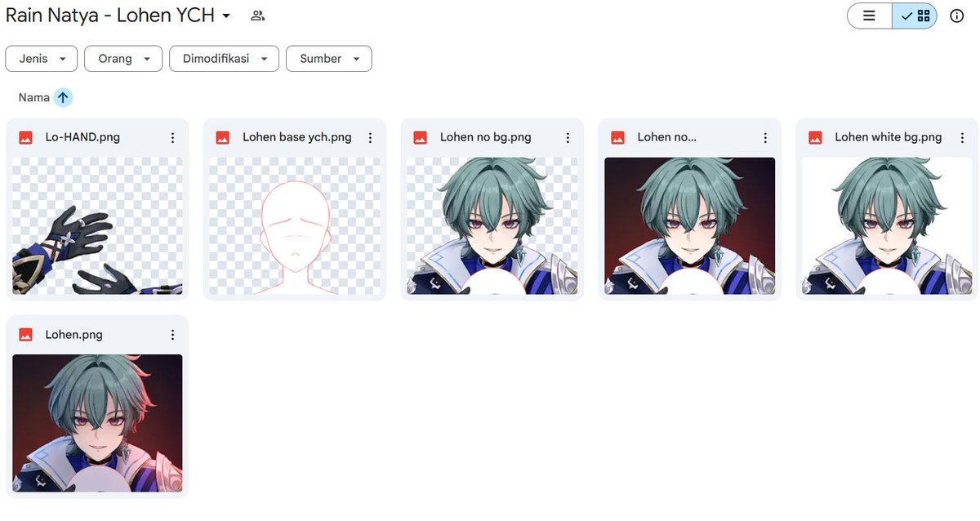Open the Jenis filter dropdown
Screen dimensions: 980x521
click(42, 59)
